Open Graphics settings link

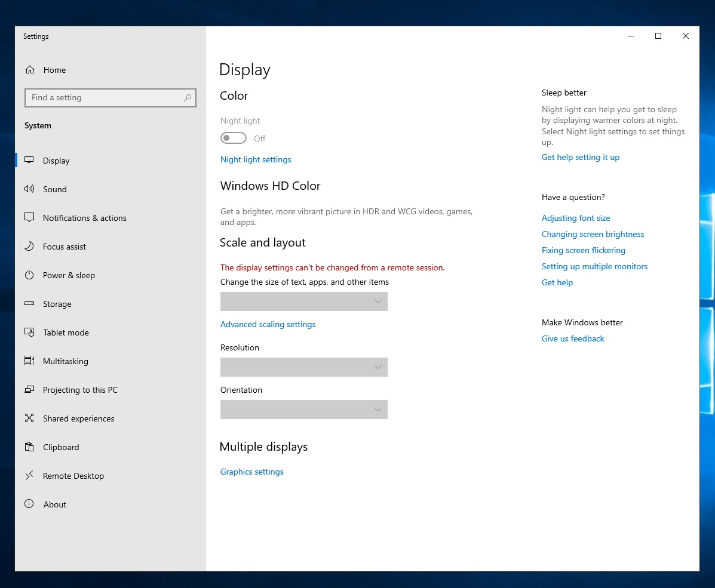251,472
